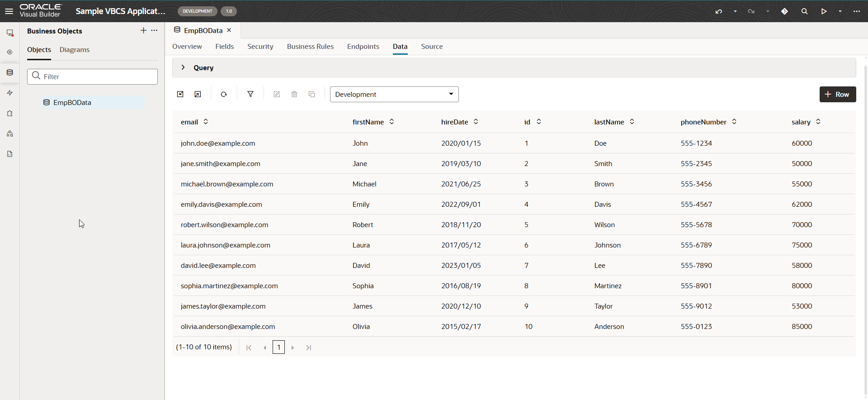868x400 pixels.
Task: Switch to the Fields tab
Action: [x=225, y=47]
